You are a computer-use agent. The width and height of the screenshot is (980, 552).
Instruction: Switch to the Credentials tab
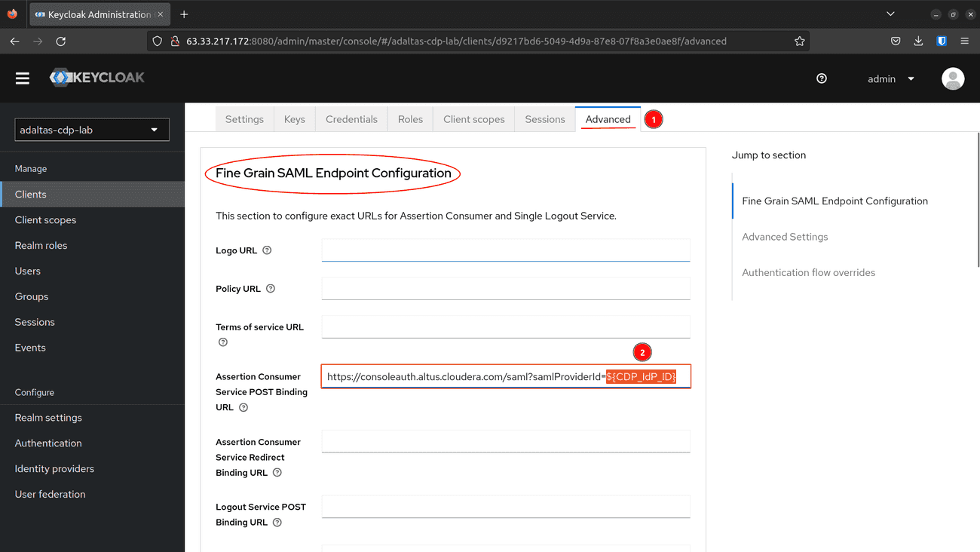[x=351, y=118]
